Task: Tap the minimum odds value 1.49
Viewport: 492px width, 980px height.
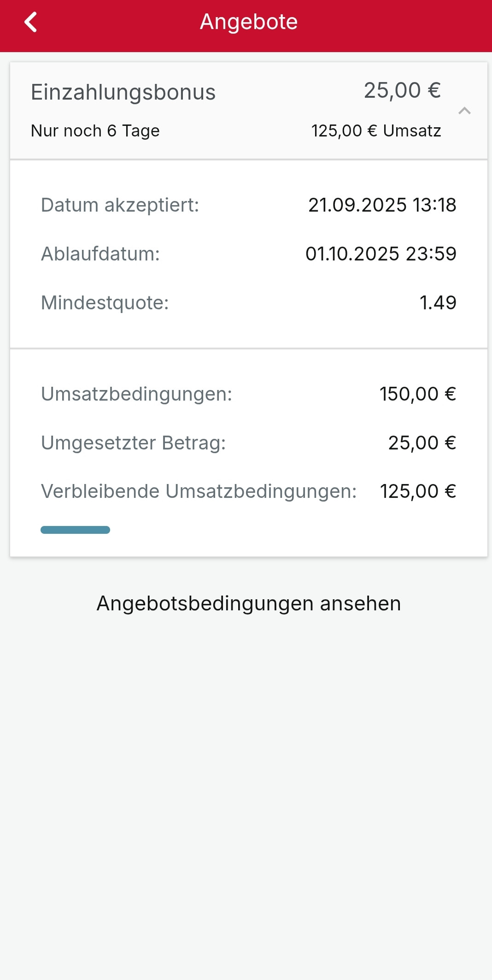Action: [x=438, y=303]
